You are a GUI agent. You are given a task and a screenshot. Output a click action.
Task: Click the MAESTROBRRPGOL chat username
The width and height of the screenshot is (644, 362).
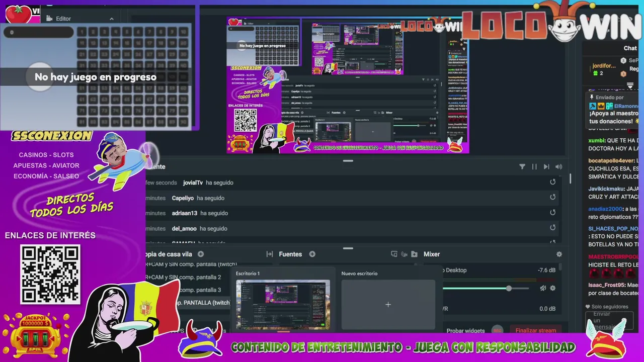pyautogui.click(x=613, y=257)
